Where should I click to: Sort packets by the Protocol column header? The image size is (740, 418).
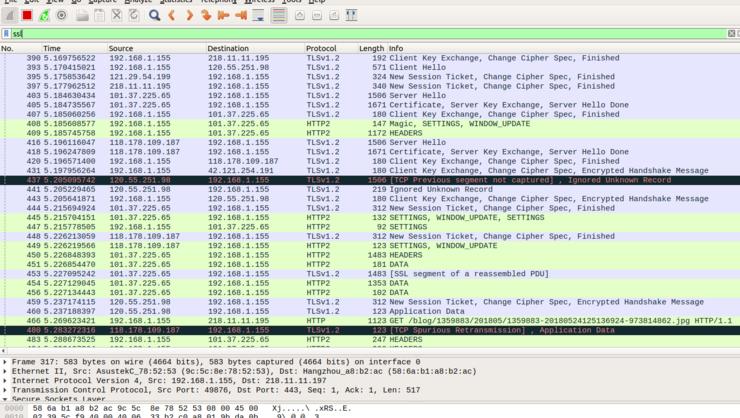[x=321, y=48]
